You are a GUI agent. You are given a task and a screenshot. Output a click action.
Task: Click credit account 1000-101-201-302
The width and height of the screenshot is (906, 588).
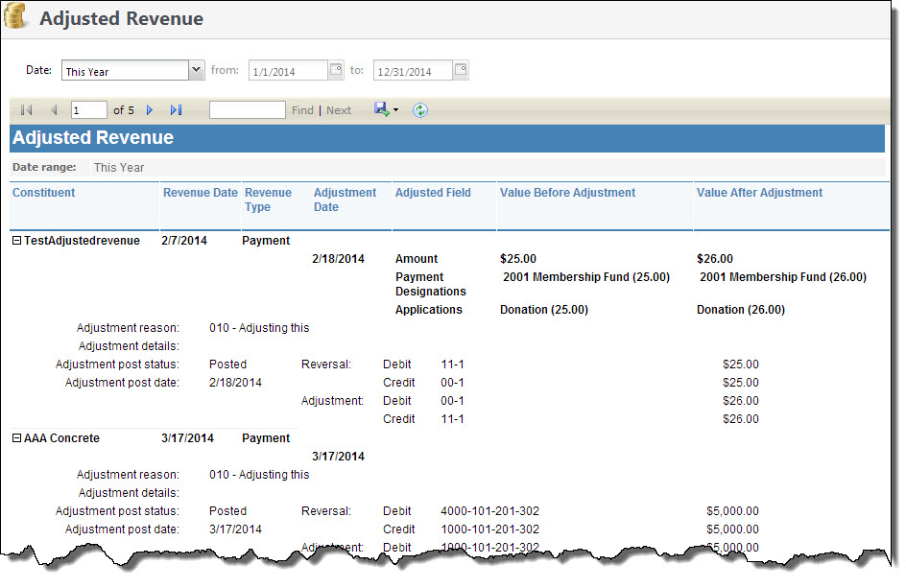[490, 529]
